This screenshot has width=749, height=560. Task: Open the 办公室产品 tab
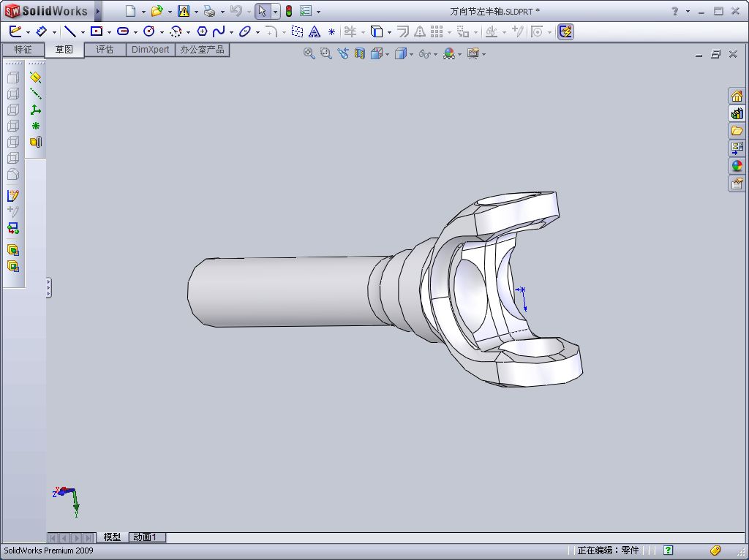[x=202, y=49]
